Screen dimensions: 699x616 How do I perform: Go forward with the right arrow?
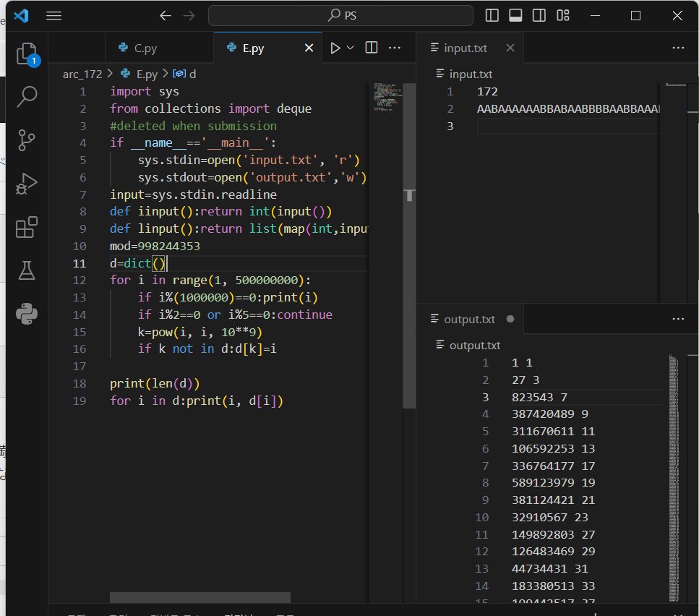[x=189, y=16]
